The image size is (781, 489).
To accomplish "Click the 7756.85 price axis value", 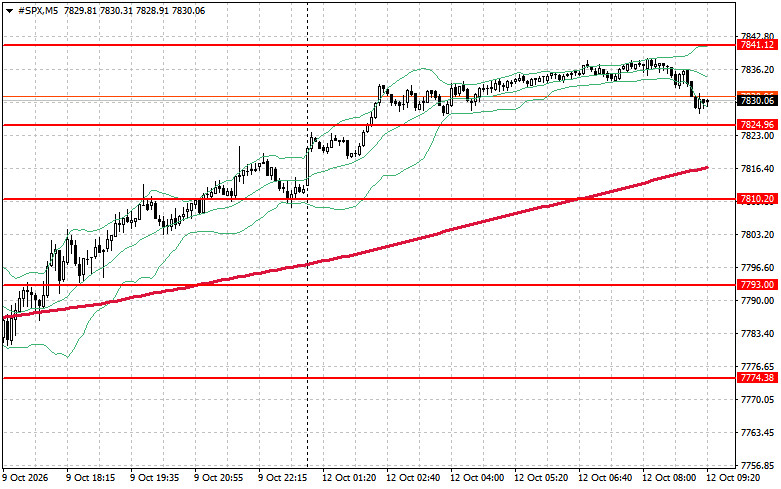I will [x=757, y=466].
